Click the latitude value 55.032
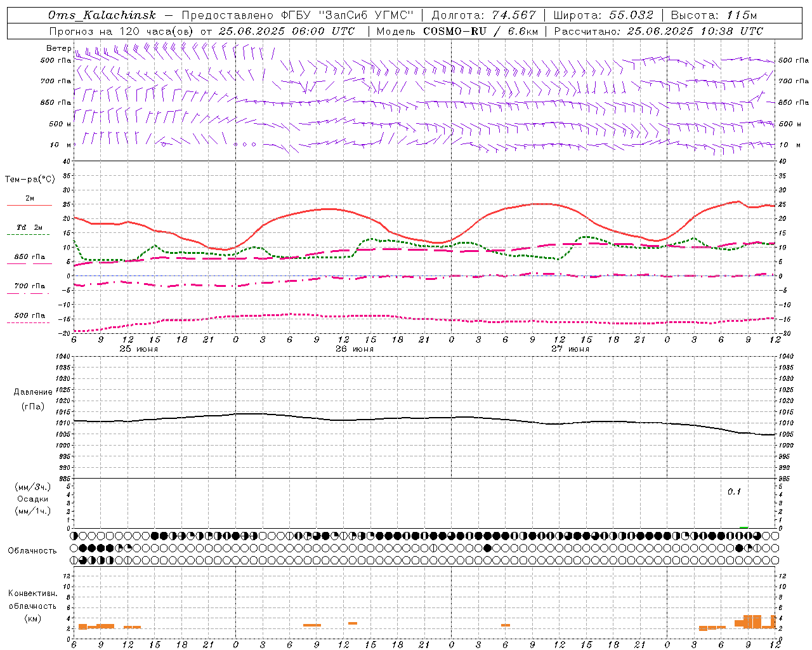This screenshot has height=650, width=812. click(631, 15)
